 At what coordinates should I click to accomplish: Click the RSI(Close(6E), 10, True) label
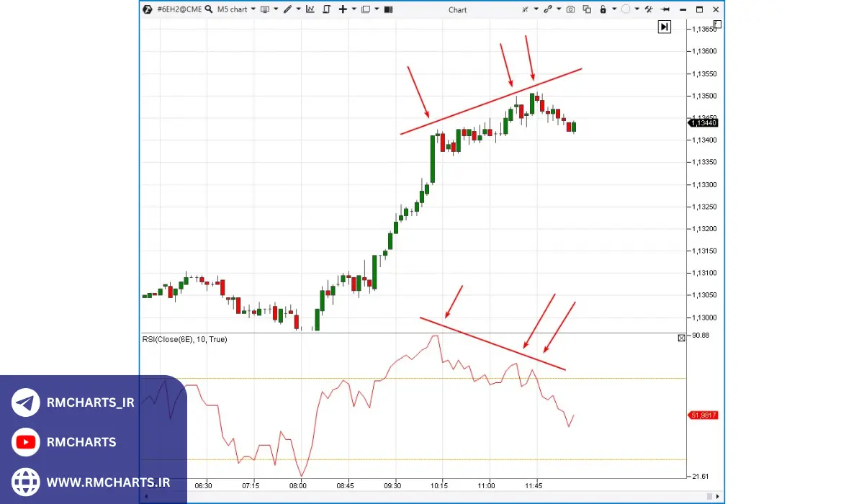184,339
